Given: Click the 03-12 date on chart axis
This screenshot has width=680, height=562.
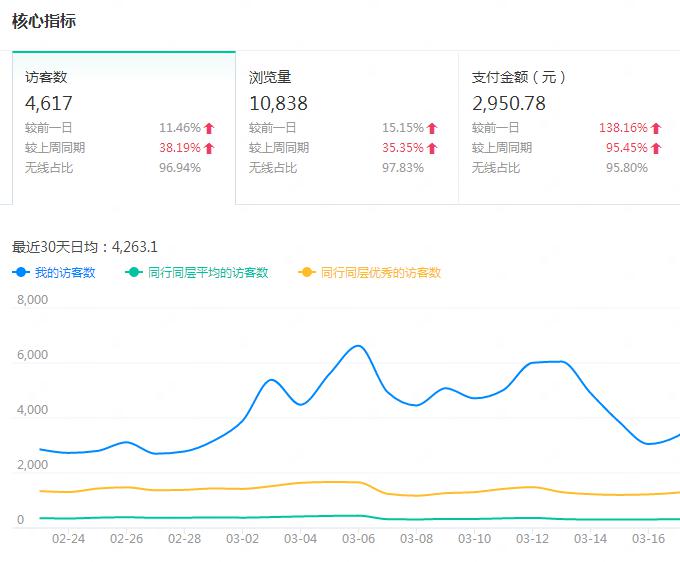Looking at the screenshot, I should coord(532,538).
